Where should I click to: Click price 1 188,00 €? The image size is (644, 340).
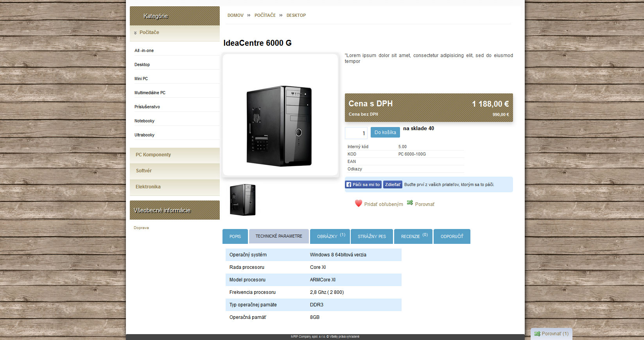point(490,104)
